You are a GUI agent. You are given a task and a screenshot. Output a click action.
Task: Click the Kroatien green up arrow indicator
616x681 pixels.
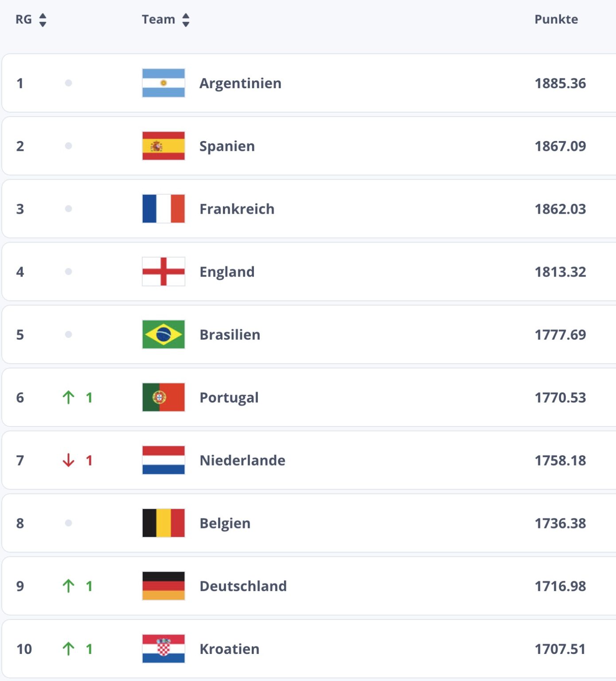[x=69, y=649]
